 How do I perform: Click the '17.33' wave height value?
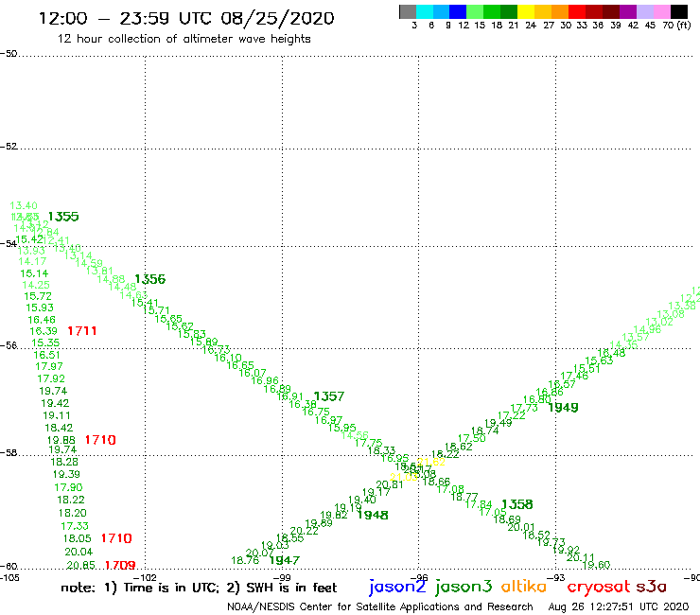[75, 526]
